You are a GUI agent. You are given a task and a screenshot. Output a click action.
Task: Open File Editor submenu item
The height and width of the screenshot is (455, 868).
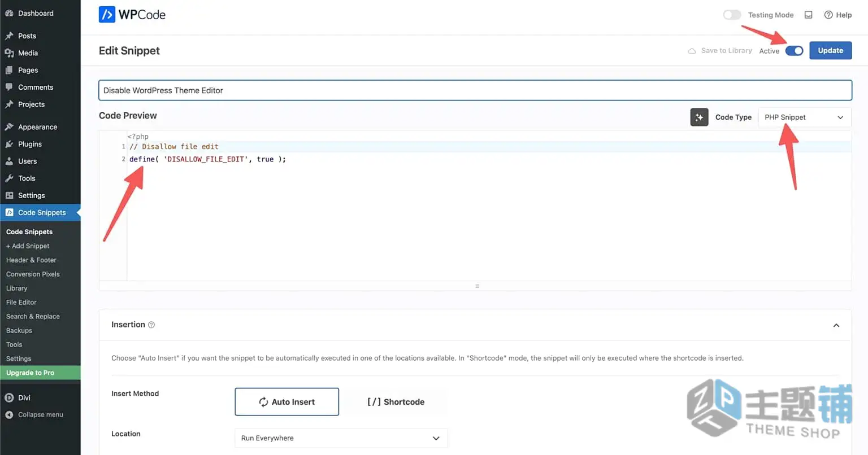(x=21, y=302)
